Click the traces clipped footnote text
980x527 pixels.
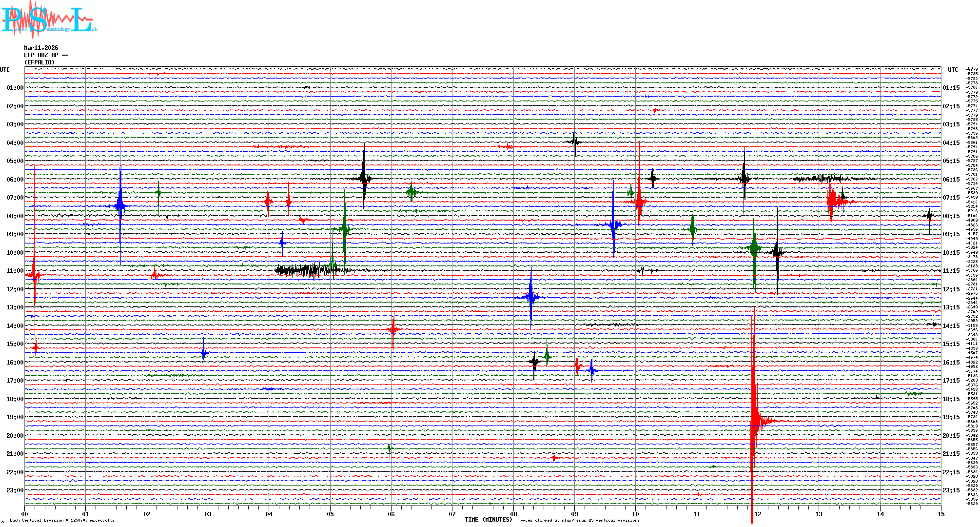(x=578, y=520)
